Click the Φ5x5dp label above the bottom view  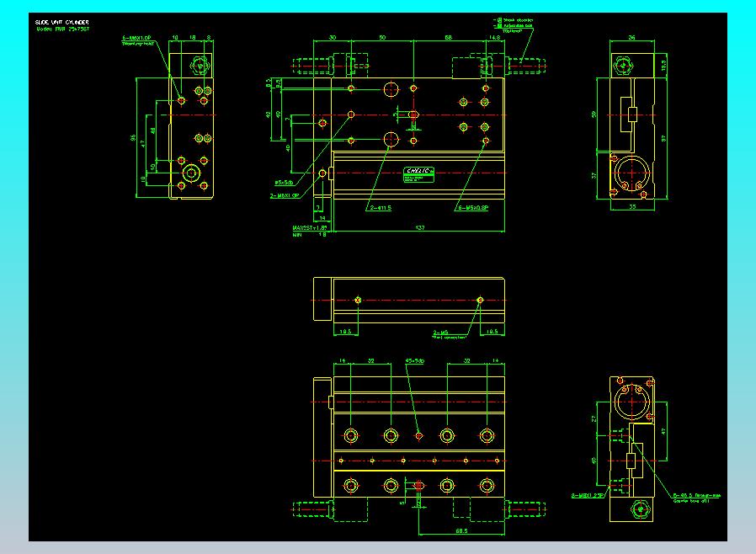415,360
